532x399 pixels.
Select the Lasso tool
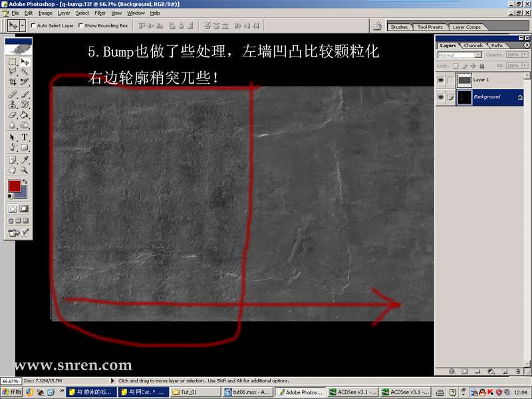pyautogui.click(x=13, y=72)
